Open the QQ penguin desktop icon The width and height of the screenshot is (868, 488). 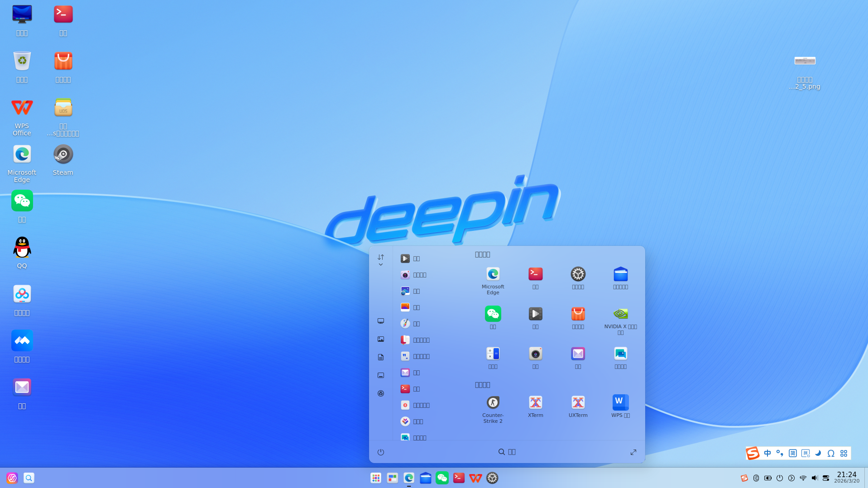22,248
